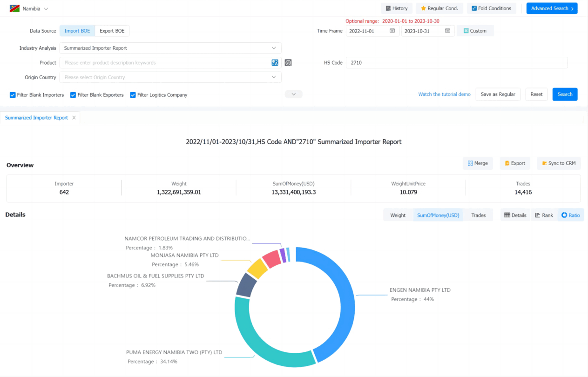This screenshot has width=588, height=377.
Task: Open the History panel
Action: (x=397, y=8)
